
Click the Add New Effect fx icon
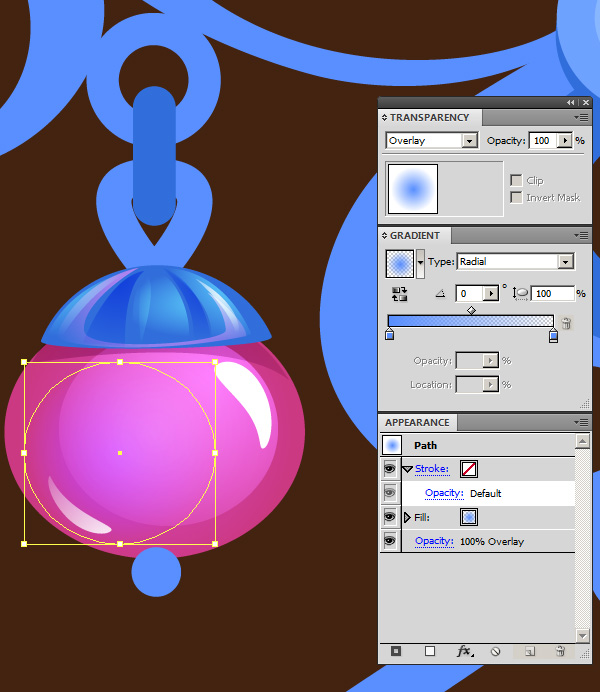point(464,651)
